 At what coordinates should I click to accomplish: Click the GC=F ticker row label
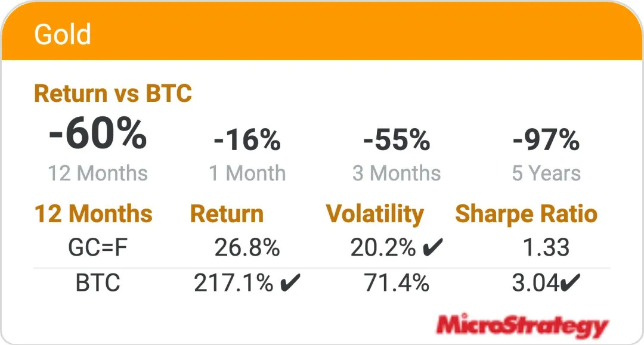(98, 248)
